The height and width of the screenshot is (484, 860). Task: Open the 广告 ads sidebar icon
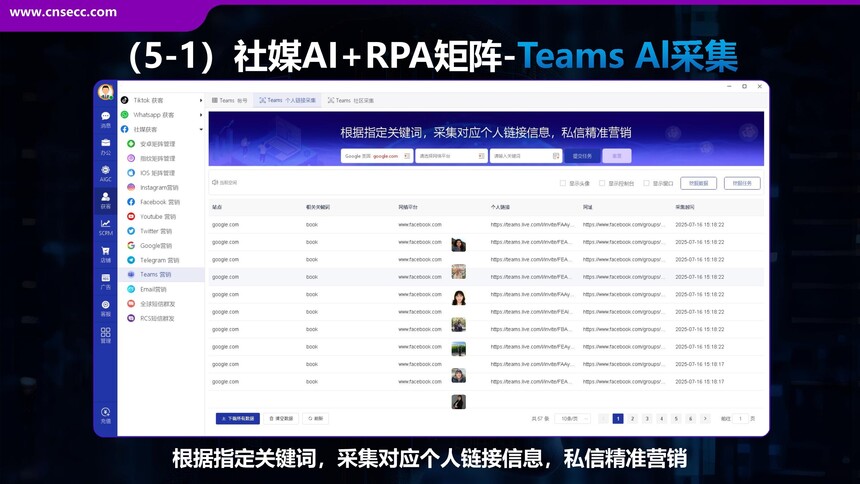coord(105,282)
